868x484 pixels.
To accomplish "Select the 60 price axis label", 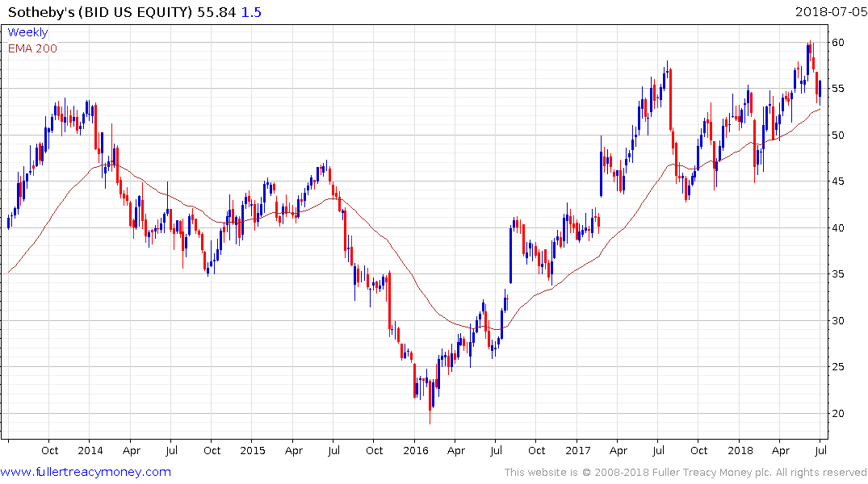I will pyautogui.click(x=837, y=43).
